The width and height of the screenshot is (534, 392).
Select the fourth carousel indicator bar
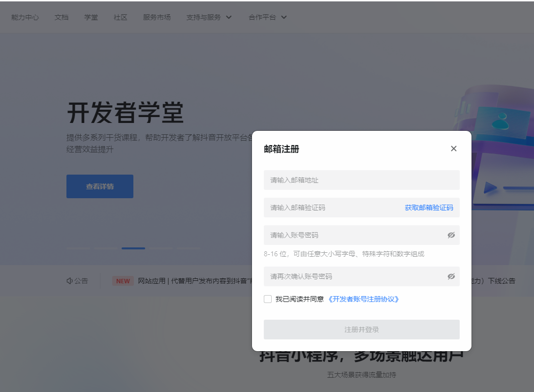click(161, 248)
